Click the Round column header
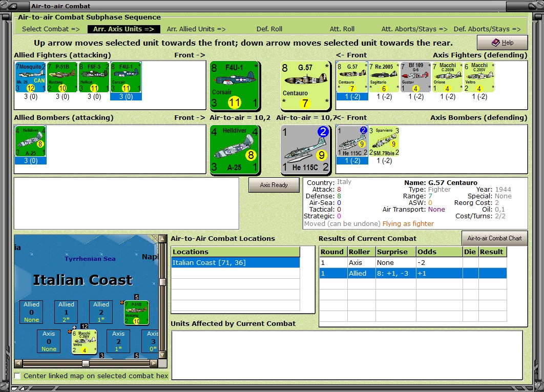Viewport: 544px width, 392px height. pyautogui.click(x=333, y=252)
